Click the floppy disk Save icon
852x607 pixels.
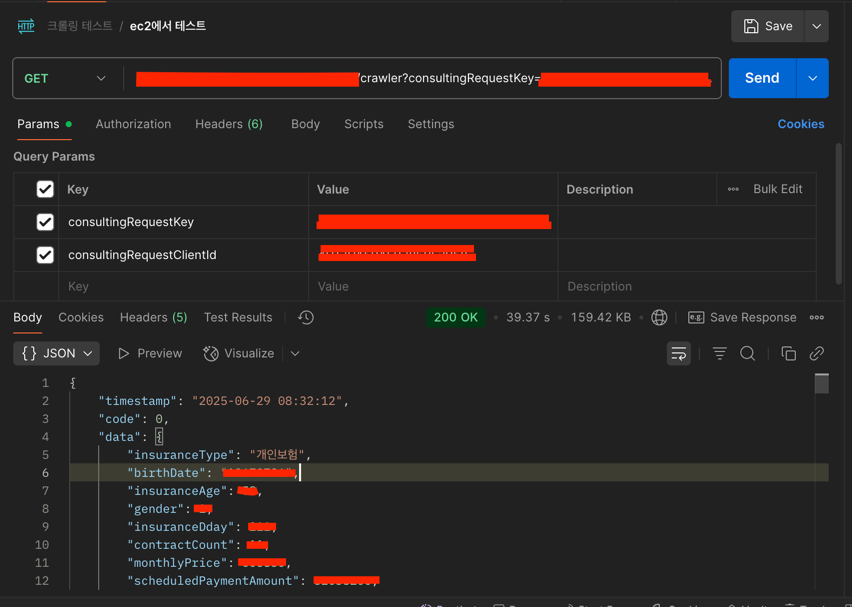coord(751,26)
